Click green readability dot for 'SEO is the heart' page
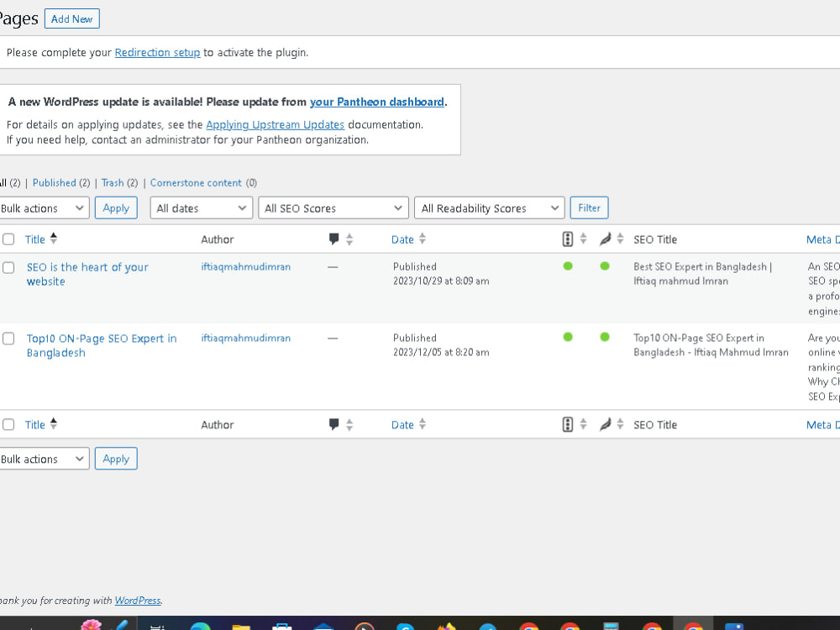 click(605, 265)
